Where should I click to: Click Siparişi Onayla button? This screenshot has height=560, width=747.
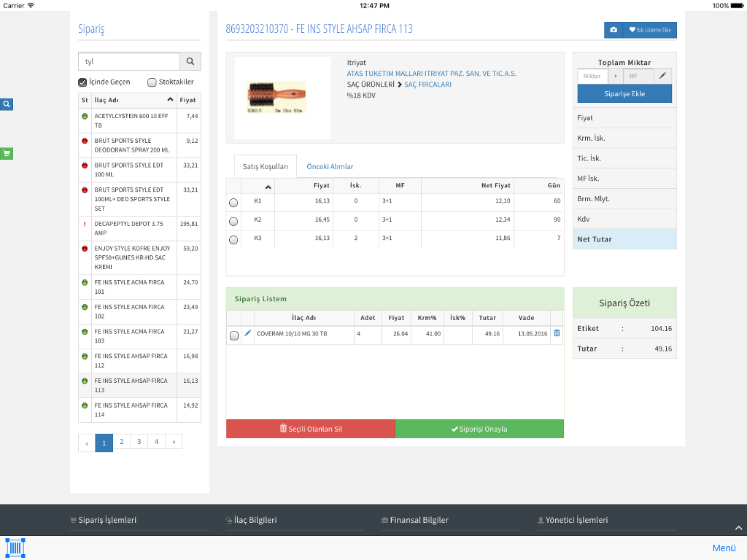pyautogui.click(x=479, y=429)
